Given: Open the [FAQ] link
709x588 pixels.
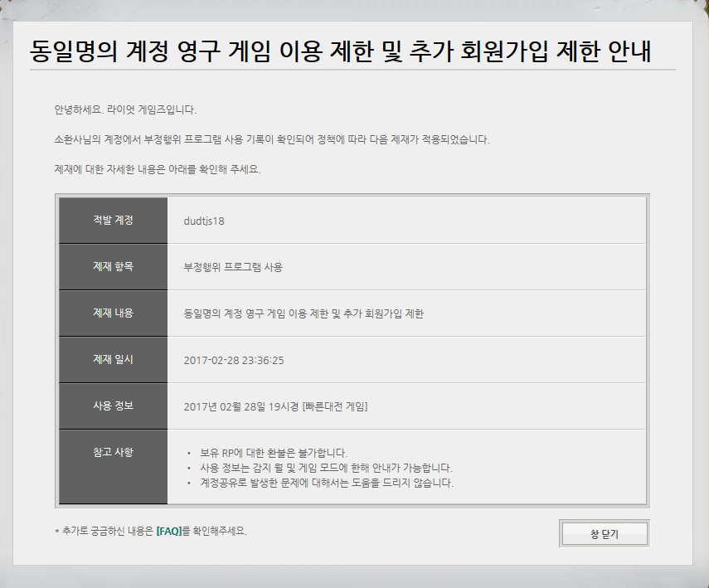Looking at the screenshot, I should (169, 531).
